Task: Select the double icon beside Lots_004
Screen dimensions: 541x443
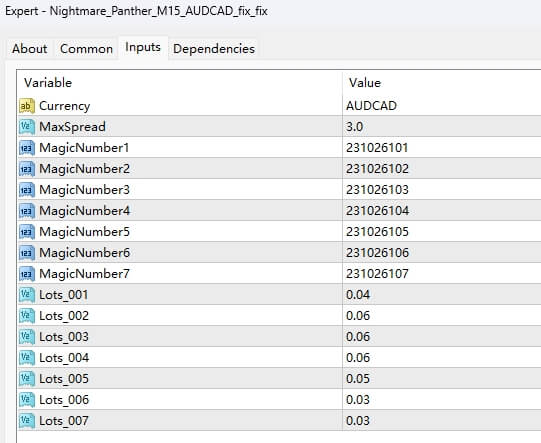Action: [27, 358]
